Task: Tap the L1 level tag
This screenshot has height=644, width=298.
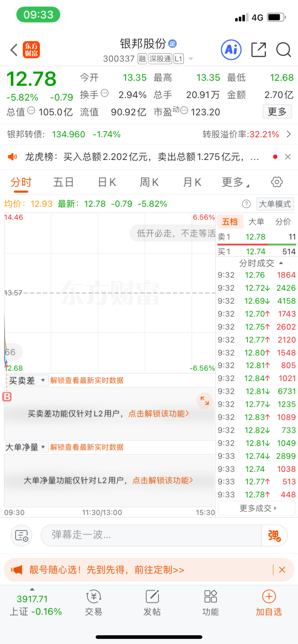Action: pyautogui.click(x=179, y=59)
